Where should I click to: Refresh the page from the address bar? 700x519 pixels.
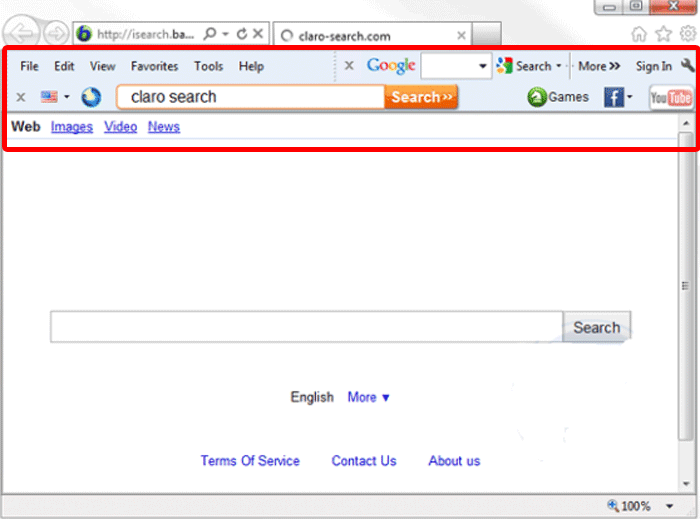click(241, 34)
